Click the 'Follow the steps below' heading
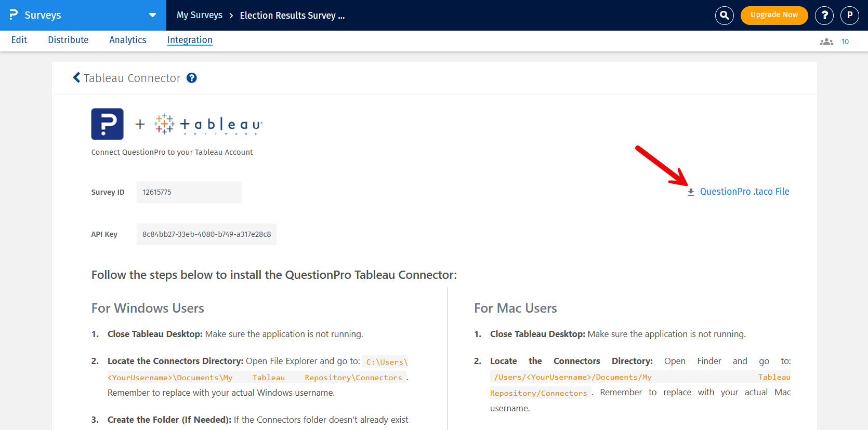Viewport: 868px width, 430px height. pyautogui.click(x=274, y=275)
